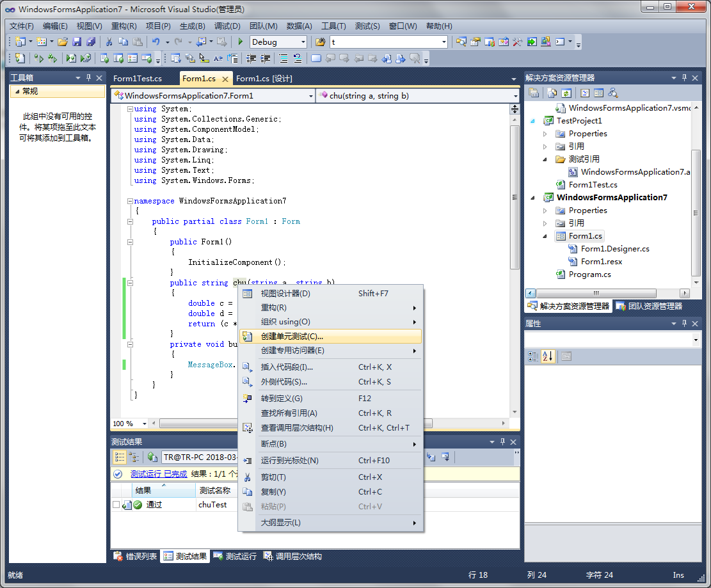711x588 pixels.
Task: Collapse the using directives outlining box
Action: [x=130, y=109]
